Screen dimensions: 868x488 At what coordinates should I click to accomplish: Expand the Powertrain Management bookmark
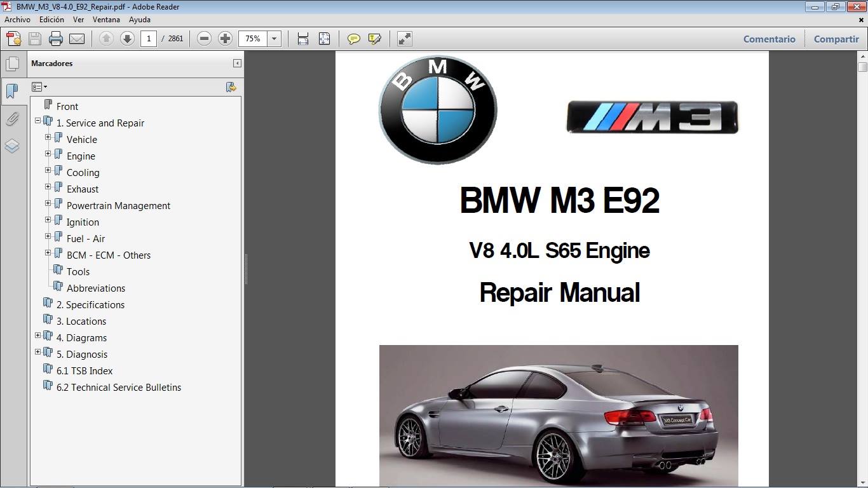(x=48, y=203)
